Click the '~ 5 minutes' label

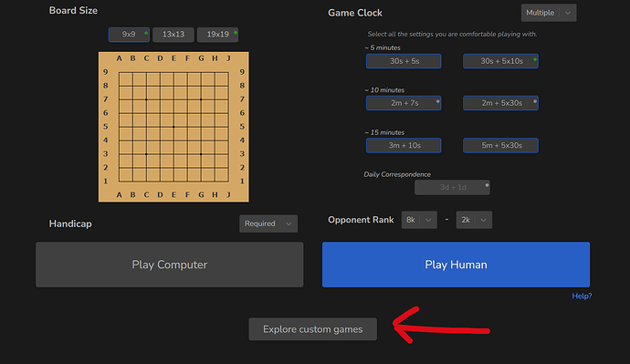(x=383, y=47)
